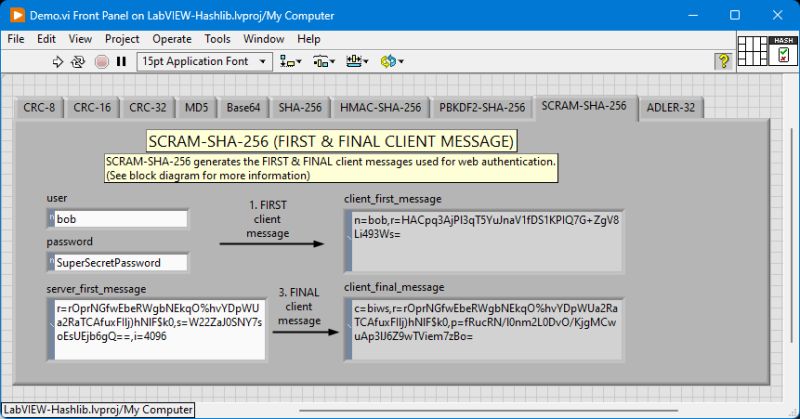Click the HASH VI icon

coord(784,51)
